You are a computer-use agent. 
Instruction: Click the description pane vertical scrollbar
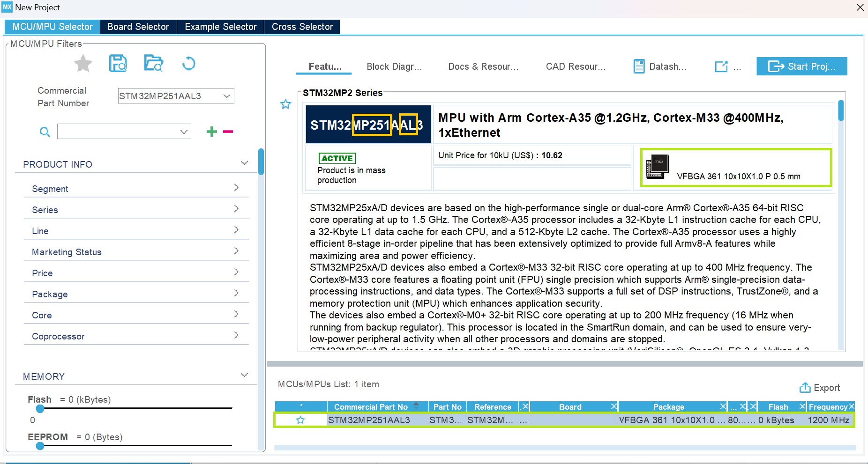tap(841, 110)
